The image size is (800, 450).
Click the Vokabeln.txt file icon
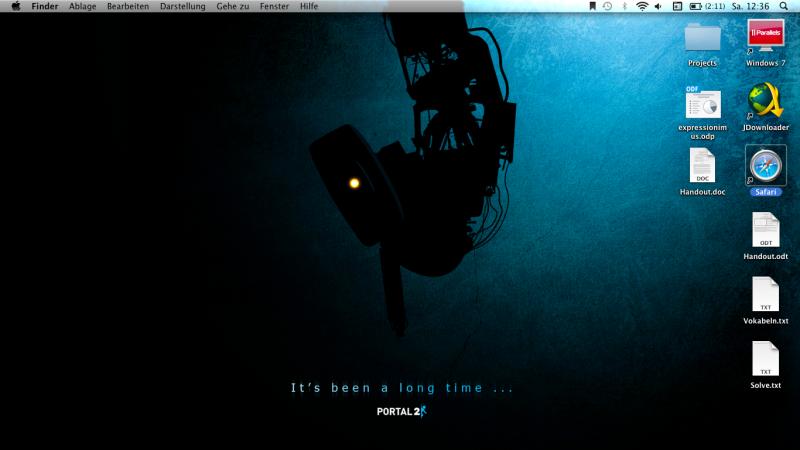click(765, 295)
